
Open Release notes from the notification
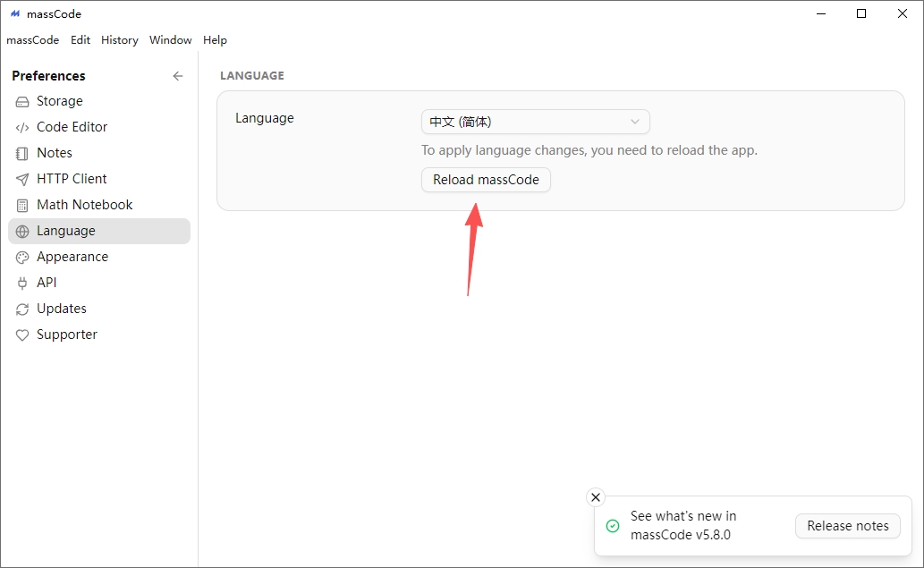848,526
